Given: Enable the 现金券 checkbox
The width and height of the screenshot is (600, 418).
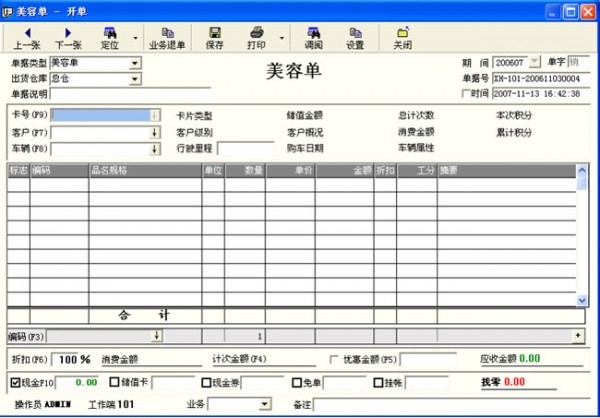Looking at the screenshot, I should coord(206,382).
